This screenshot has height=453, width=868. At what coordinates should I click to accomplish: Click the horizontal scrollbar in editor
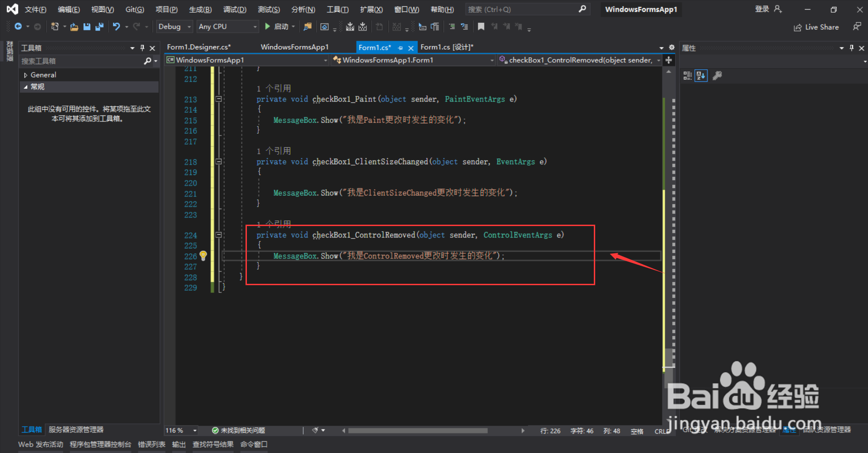pyautogui.click(x=417, y=430)
